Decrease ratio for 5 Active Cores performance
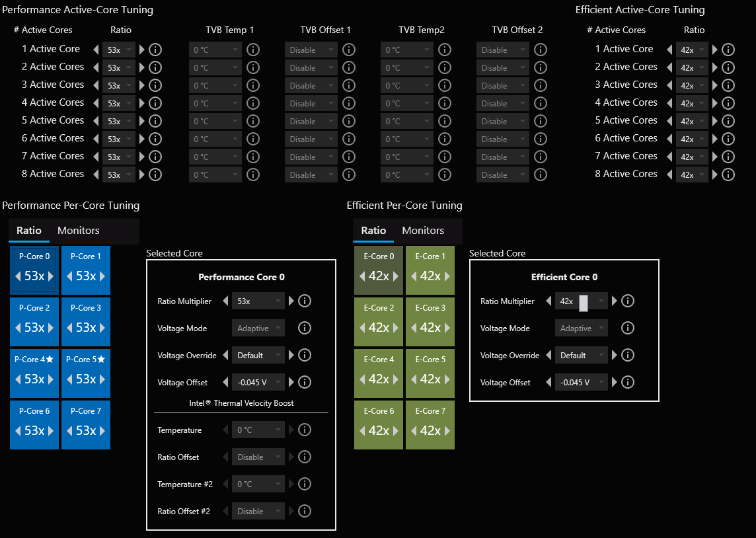The height and width of the screenshot is (538, 756). tap(96, 121)
